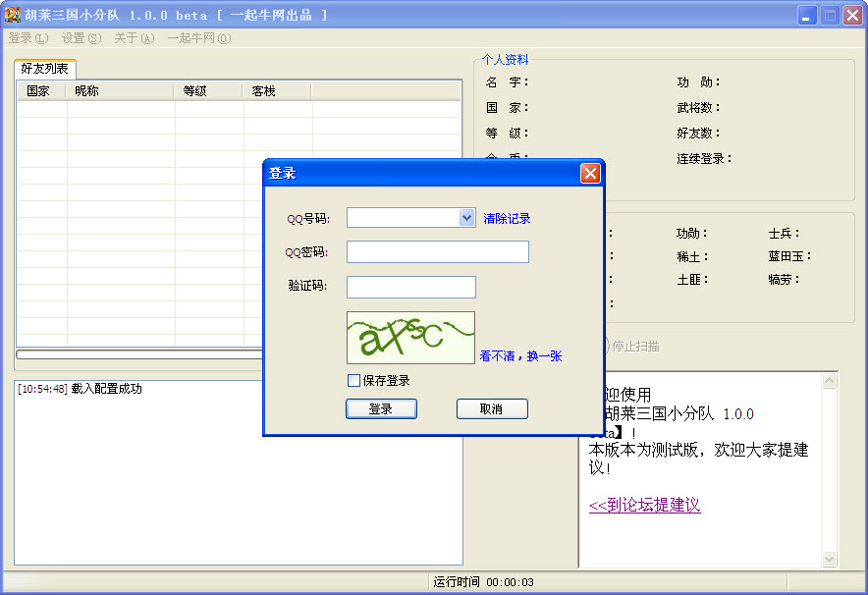
Task: Click the 蓝田玉 label
Action: [789, 256]
